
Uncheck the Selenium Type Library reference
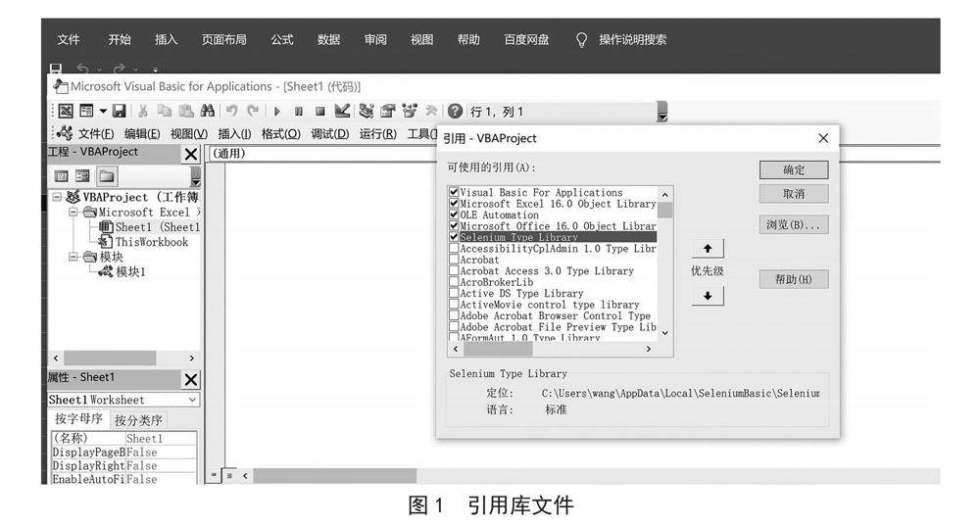pos(454,237)
